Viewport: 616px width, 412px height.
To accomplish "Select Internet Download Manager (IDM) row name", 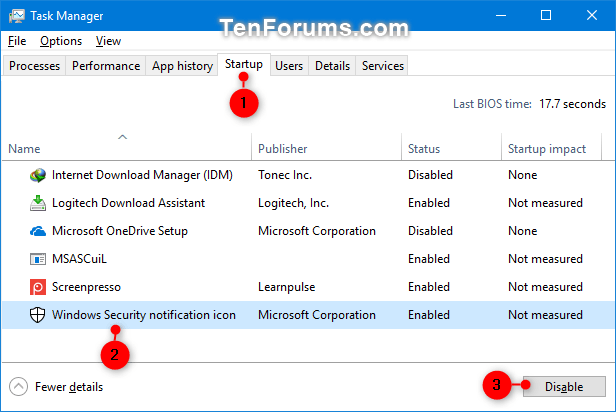I will click(142, 175).
